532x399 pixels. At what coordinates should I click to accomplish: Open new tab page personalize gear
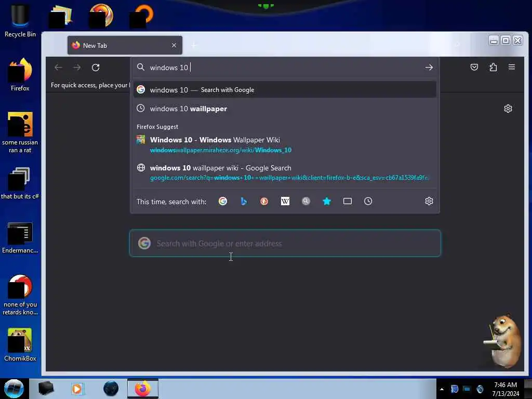[508, 109]
